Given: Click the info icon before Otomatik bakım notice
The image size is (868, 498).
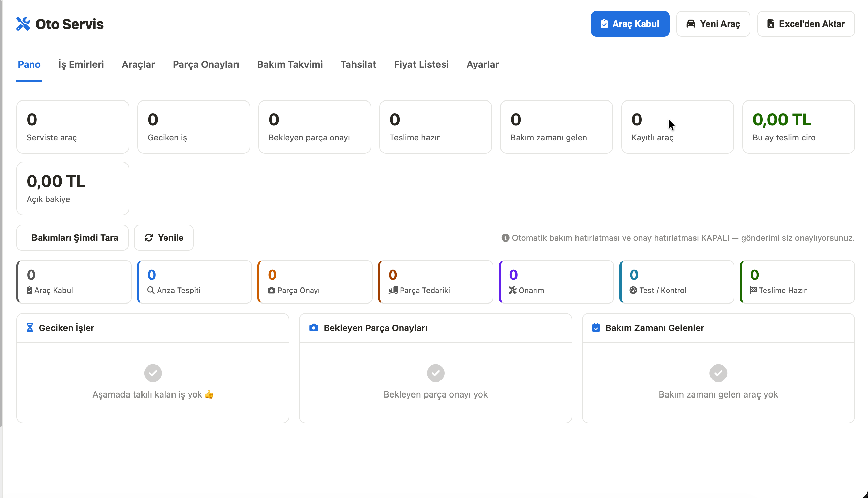Looking at the screenshot, I should pyautogui.click(x=505, y=238).
